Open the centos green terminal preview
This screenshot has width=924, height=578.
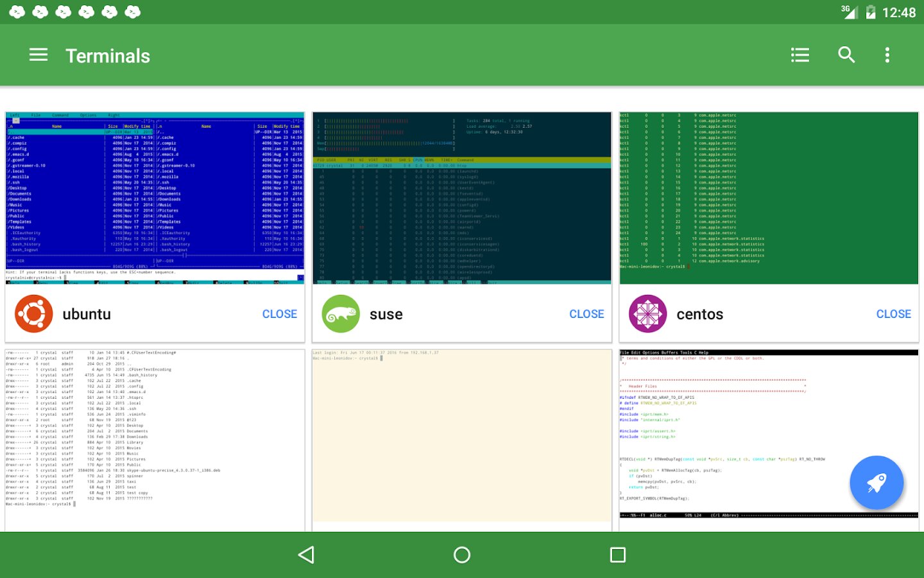[769, 198]
